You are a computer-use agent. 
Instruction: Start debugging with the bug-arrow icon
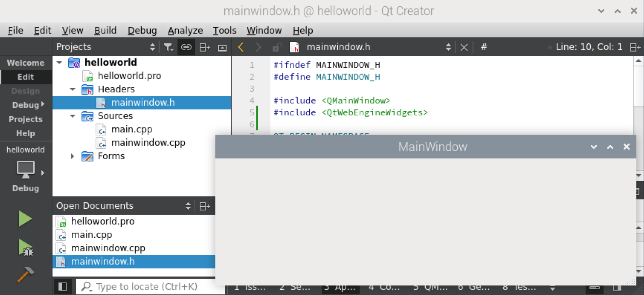pos(25,247)
